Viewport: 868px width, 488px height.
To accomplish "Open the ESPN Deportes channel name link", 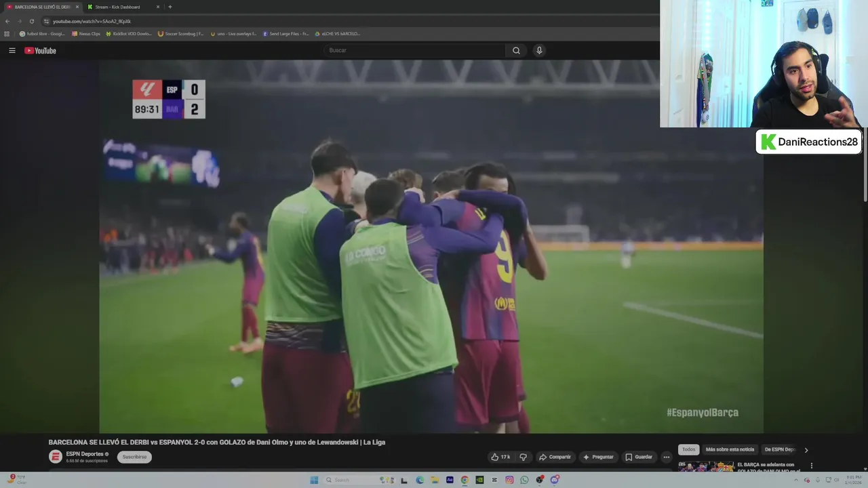I will [x=85, y=454].
